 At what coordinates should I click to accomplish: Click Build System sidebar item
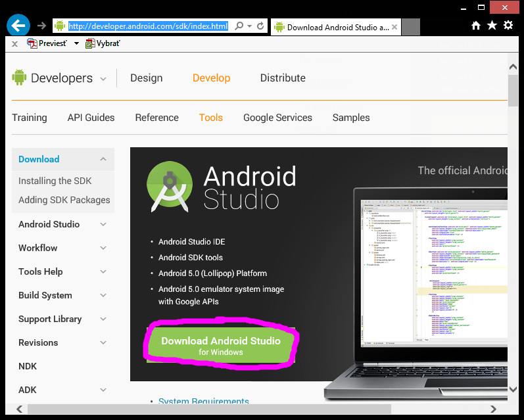coord(45,295)
